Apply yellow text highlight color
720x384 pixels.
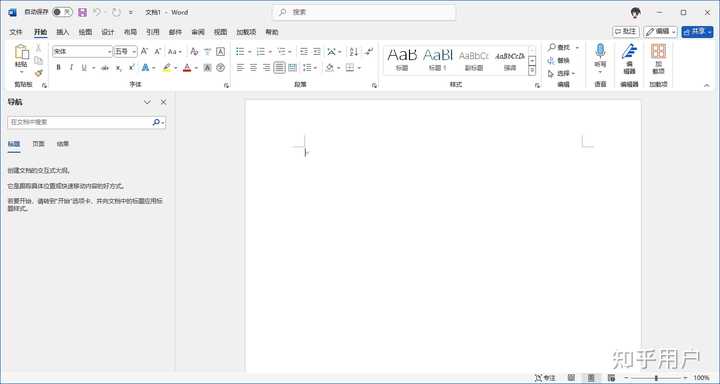pos(166,68)
